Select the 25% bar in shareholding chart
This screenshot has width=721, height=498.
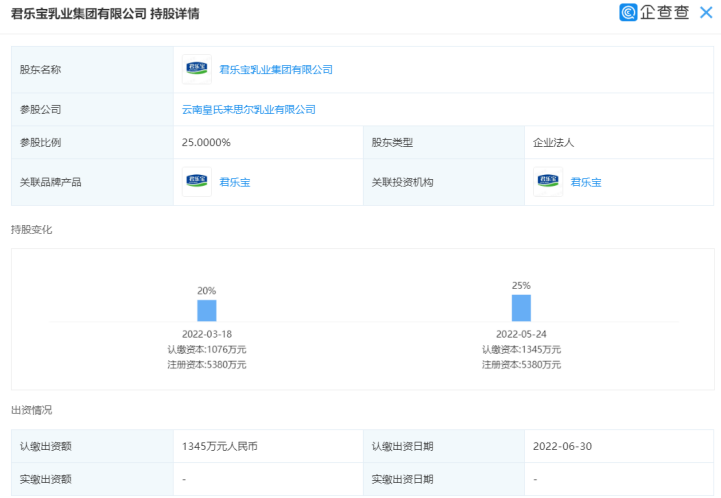tap(521, 307)
